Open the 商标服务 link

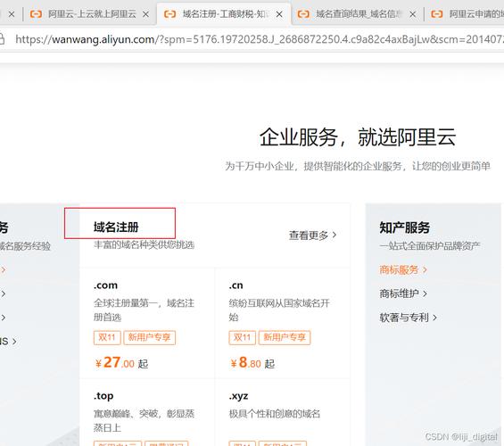[399, 269]
